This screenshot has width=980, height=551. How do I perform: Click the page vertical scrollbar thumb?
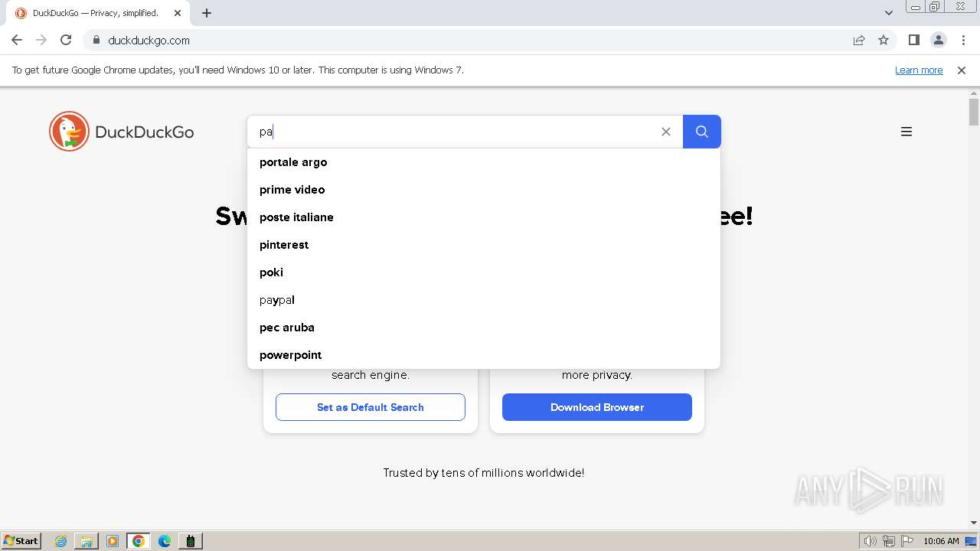pos(974,112)
